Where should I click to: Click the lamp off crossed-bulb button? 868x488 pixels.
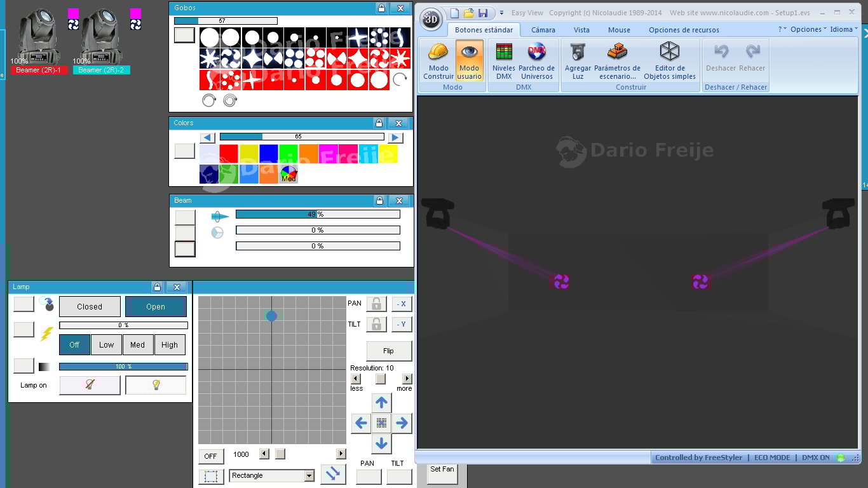pos(90,385)
